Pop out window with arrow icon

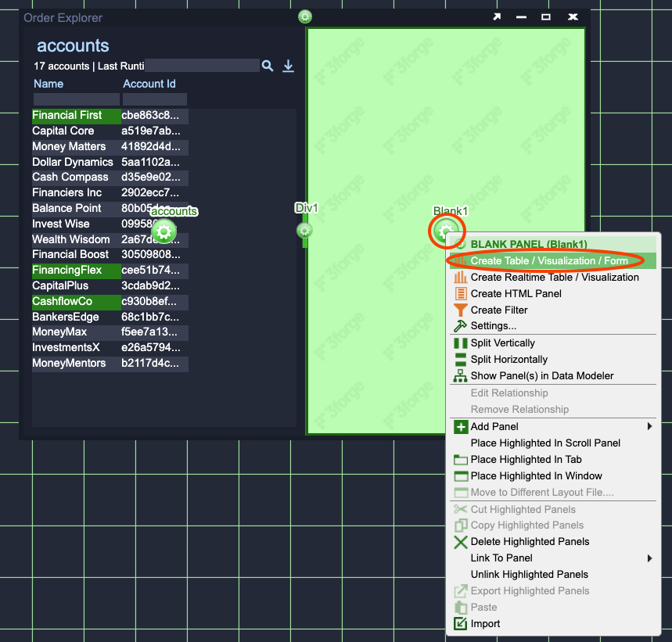(497, 17)
